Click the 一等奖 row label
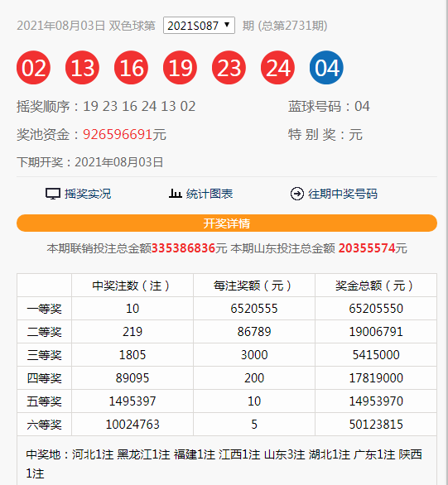The image size is (448, 485). (44, 309)
